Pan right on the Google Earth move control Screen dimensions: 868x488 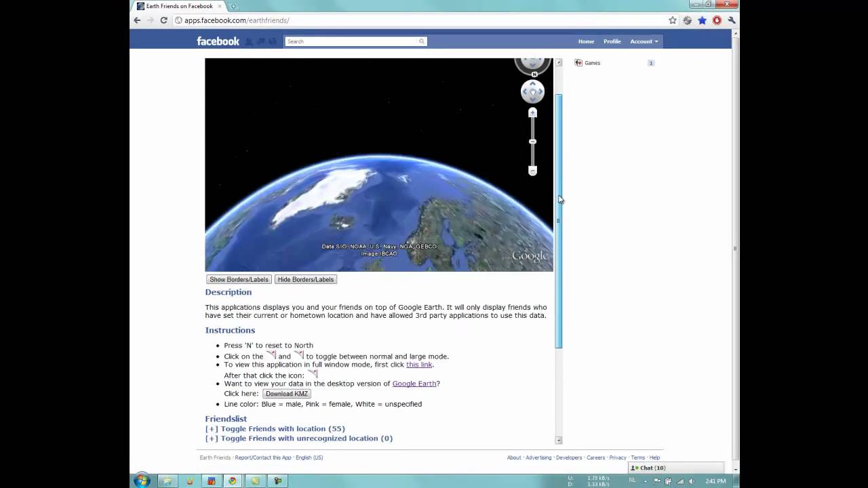540,91
